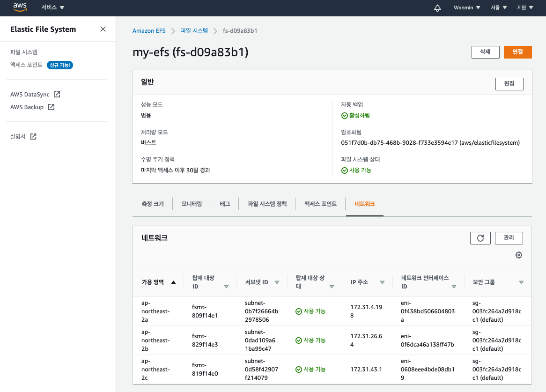Click the 편집 button in 일반 panel
546x392 pixels.
[x=509, y=84]
